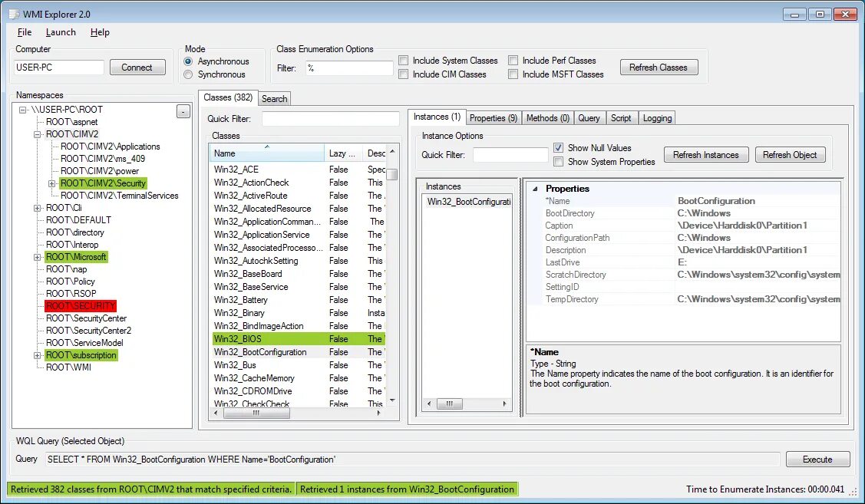
Task: Sort classes by the Lazy column header
Action: tap(344, 153)
